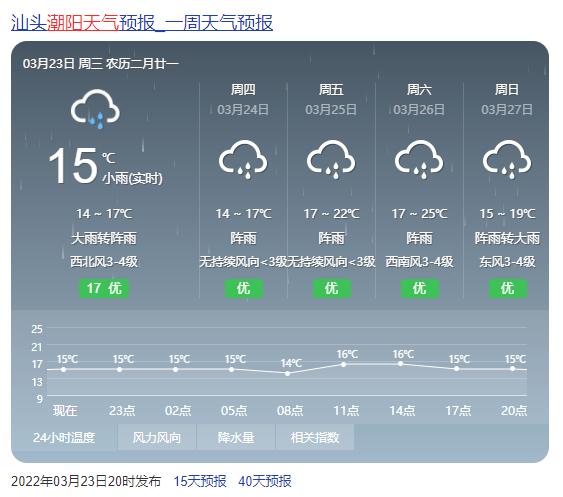Screen dimensions: 563x497
Task: Click today's 大雨转阵雨 forecast text
Action: [x=104, y=238]
